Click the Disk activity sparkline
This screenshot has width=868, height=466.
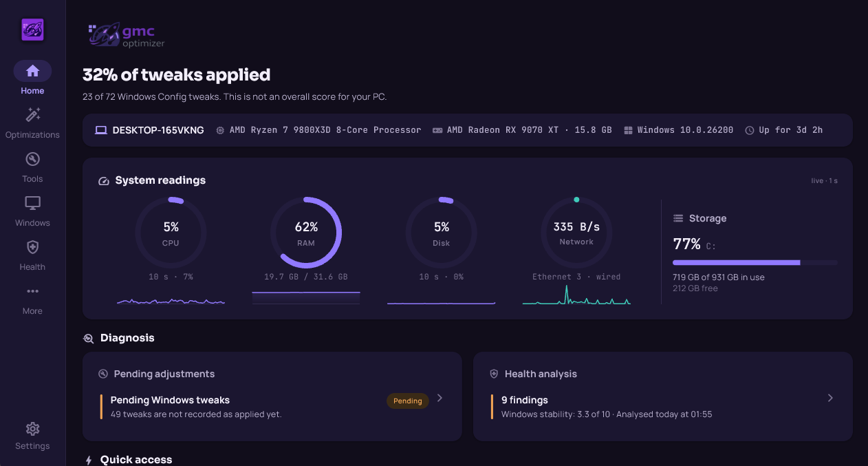click(442, 302)
